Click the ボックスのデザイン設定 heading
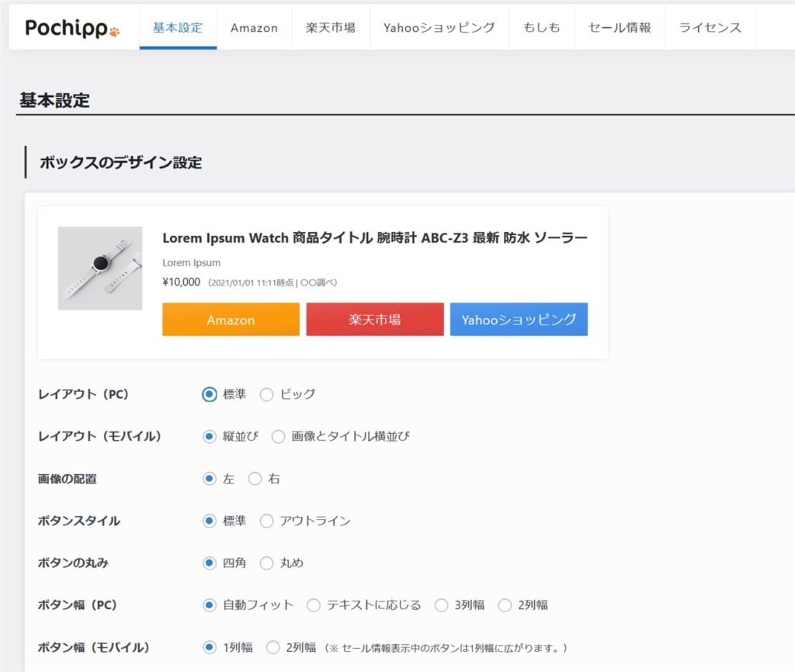The image size is (795, 672). [120, 163]
